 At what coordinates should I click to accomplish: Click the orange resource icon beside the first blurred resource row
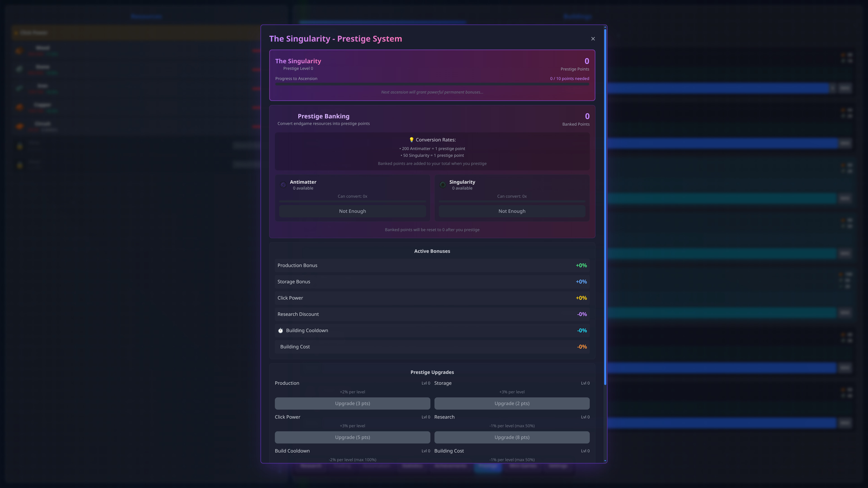(x=19, y=51)
